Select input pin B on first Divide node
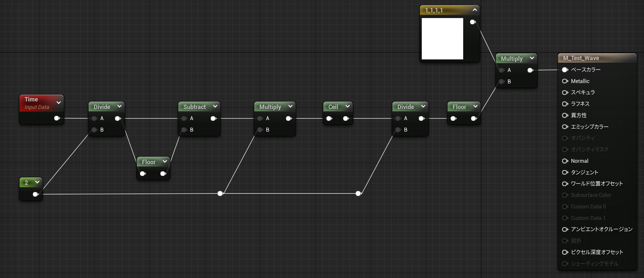 point(94,130)
